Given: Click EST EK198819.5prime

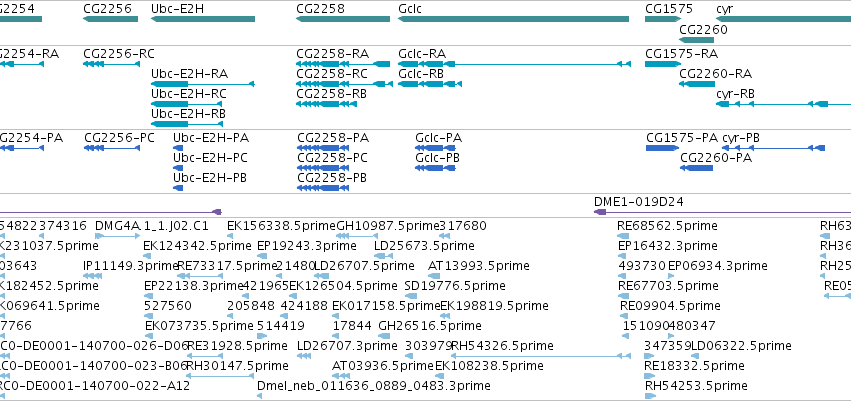Looking at the screenshot, I should [444, 316].
